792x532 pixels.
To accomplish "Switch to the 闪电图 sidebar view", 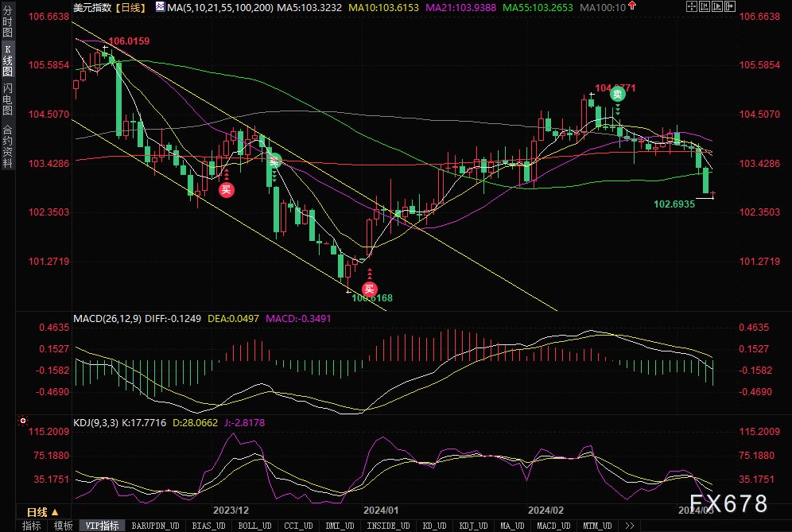I will (x=8, y=99).
